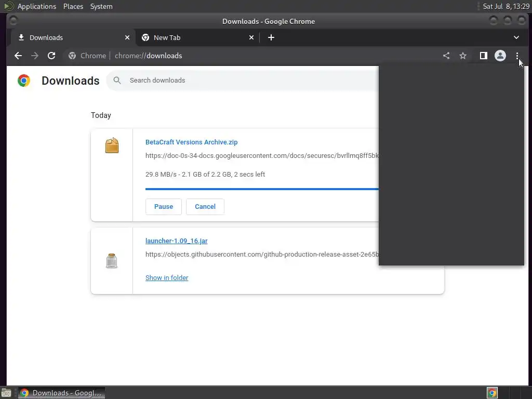The image size is (532, 399).
Task: Pause the BetaCraft download
Action: (x=164, y=207)
